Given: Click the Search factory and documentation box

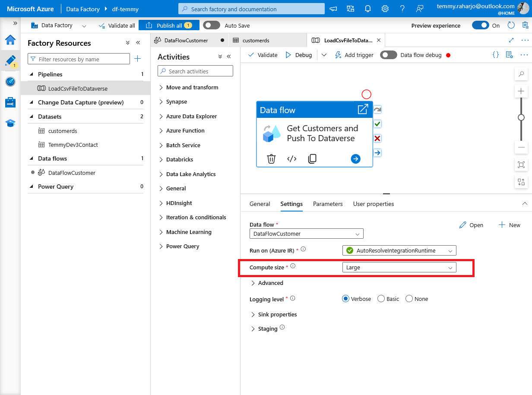Looking at the screenshot, I should 251,9.
